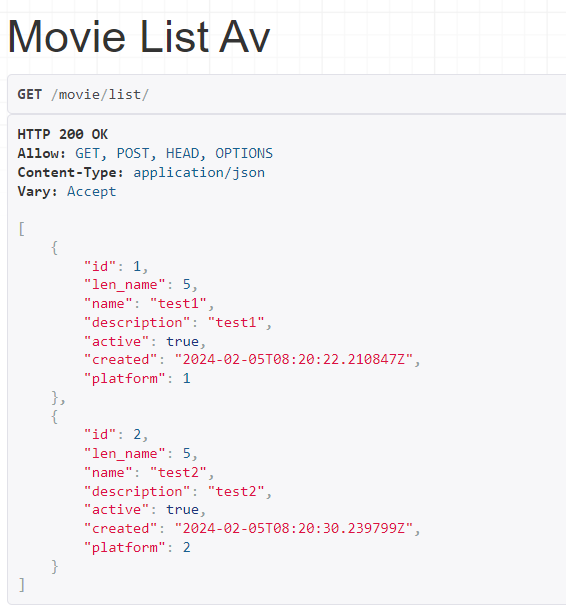
Task: Click the "Vary:" header label
Action: (38, 191)
